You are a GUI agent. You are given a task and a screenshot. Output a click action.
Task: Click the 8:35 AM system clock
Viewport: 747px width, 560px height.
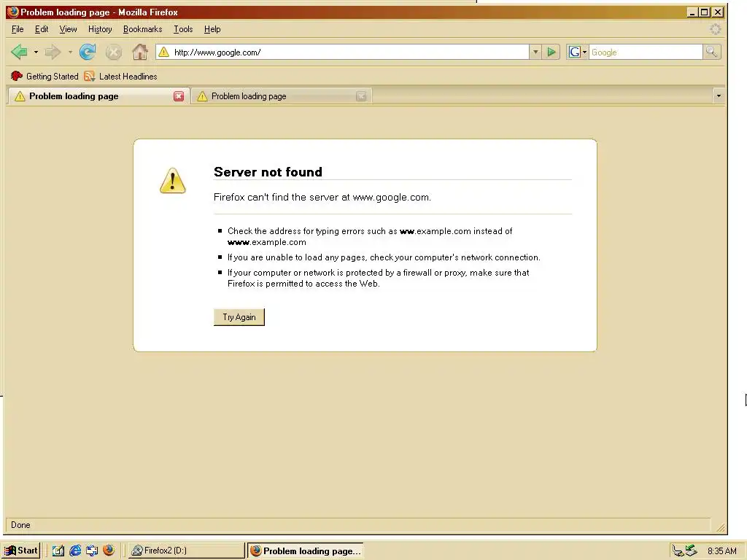click(x=721, y=551)
